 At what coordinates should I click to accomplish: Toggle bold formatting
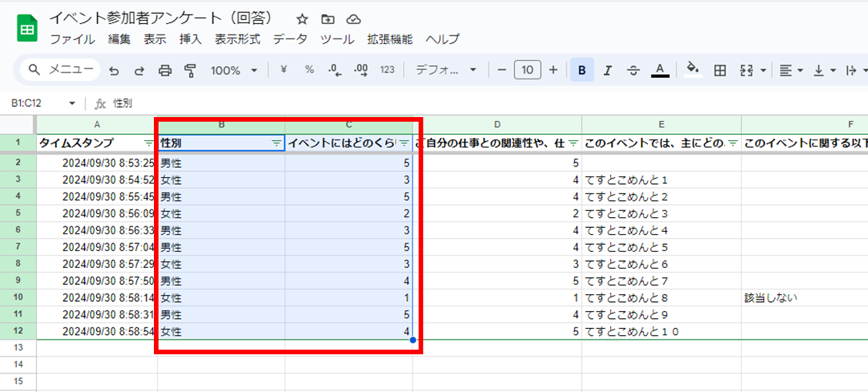click(582, 70)
